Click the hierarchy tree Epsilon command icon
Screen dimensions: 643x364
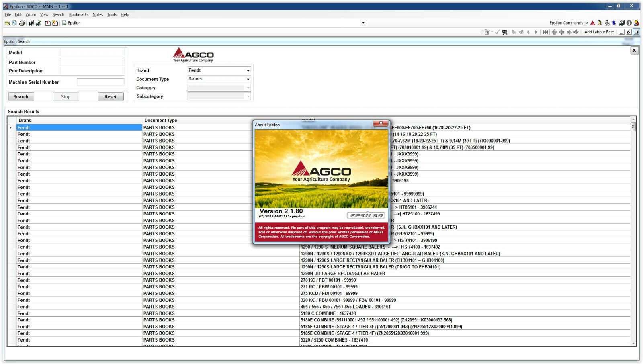(607, 23)
